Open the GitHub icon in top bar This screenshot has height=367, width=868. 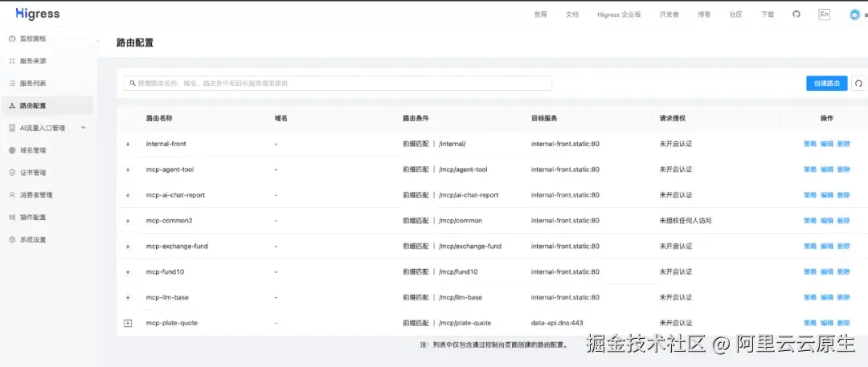[796, 14]
